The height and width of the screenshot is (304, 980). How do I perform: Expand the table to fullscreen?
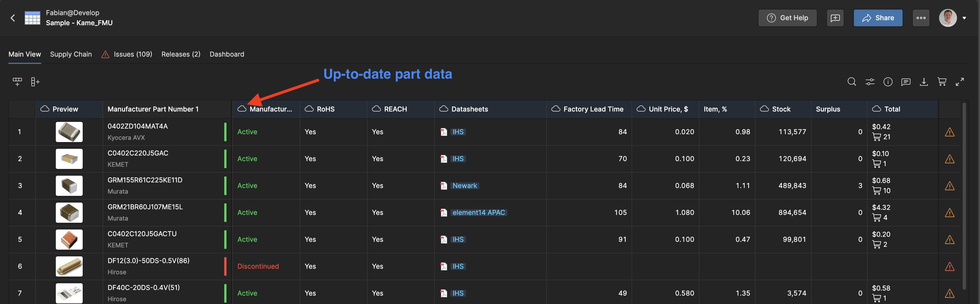click(960, 82)
